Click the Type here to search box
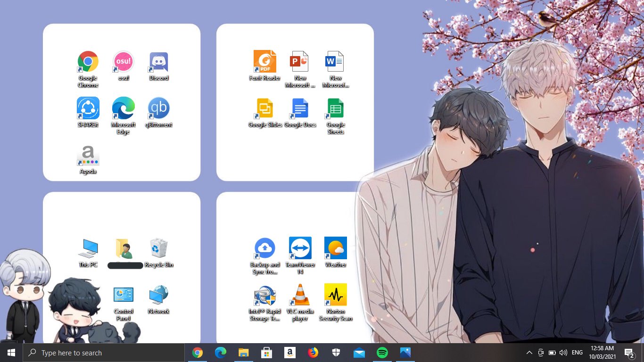The image size is (644, 362). pyautogui.click(x=104, y=353)
